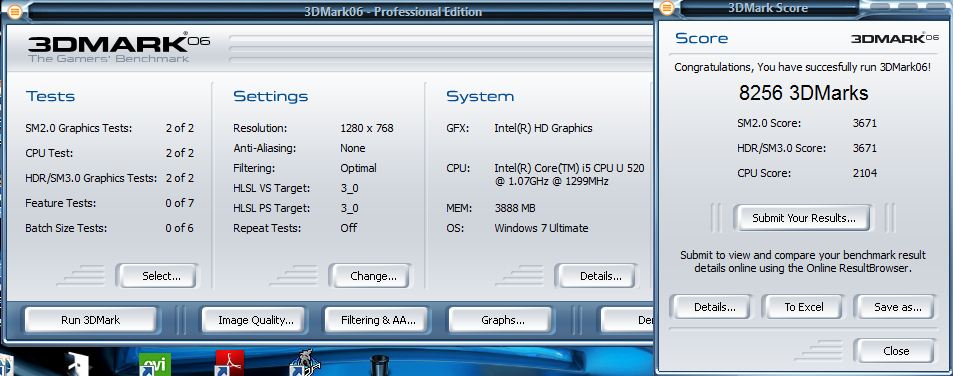Export the score with To Excel
The height and width of the screenshot is (376, 953).
pyautogui.click(x=803, y=307)
